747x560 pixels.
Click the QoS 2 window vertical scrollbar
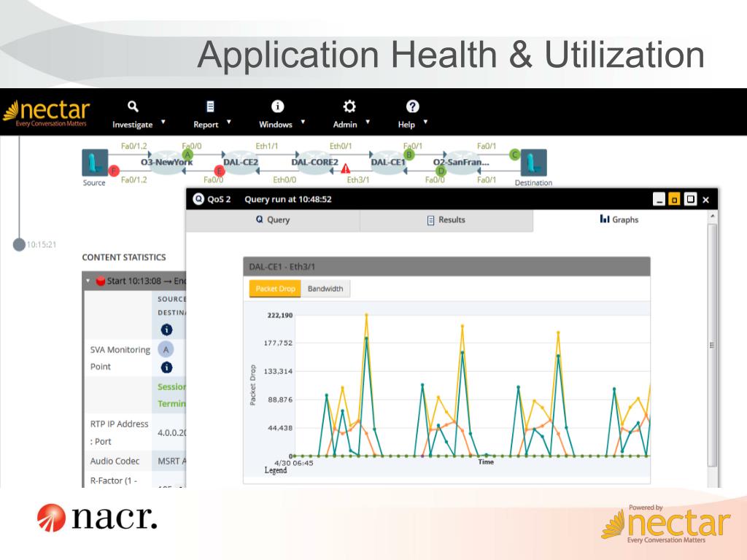(712, 345)
